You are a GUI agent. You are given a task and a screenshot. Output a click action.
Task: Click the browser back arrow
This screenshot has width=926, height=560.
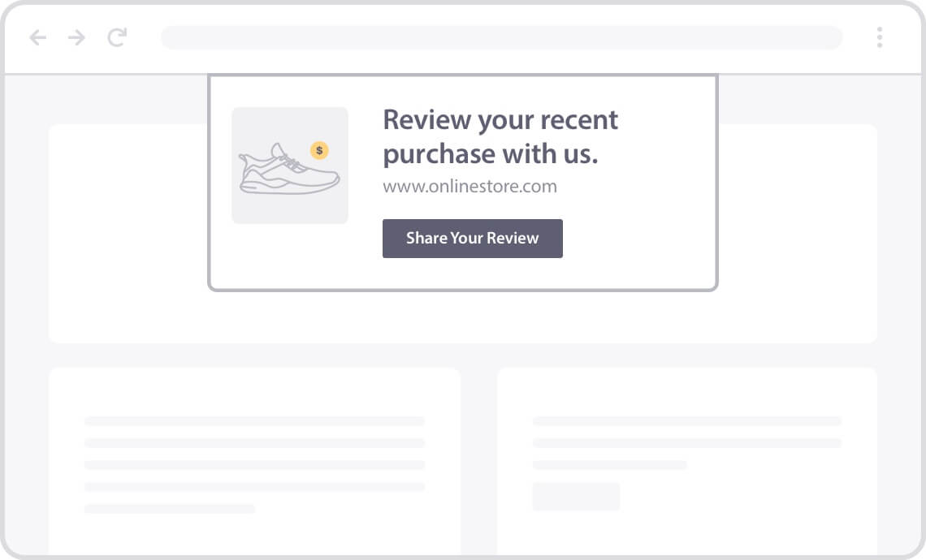click(x=38, y=38)
